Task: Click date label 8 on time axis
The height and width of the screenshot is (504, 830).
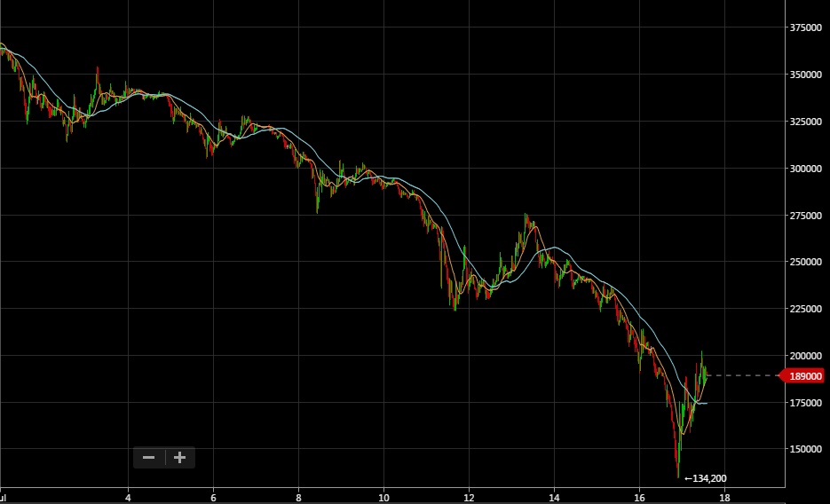Action: coord(298,498)
